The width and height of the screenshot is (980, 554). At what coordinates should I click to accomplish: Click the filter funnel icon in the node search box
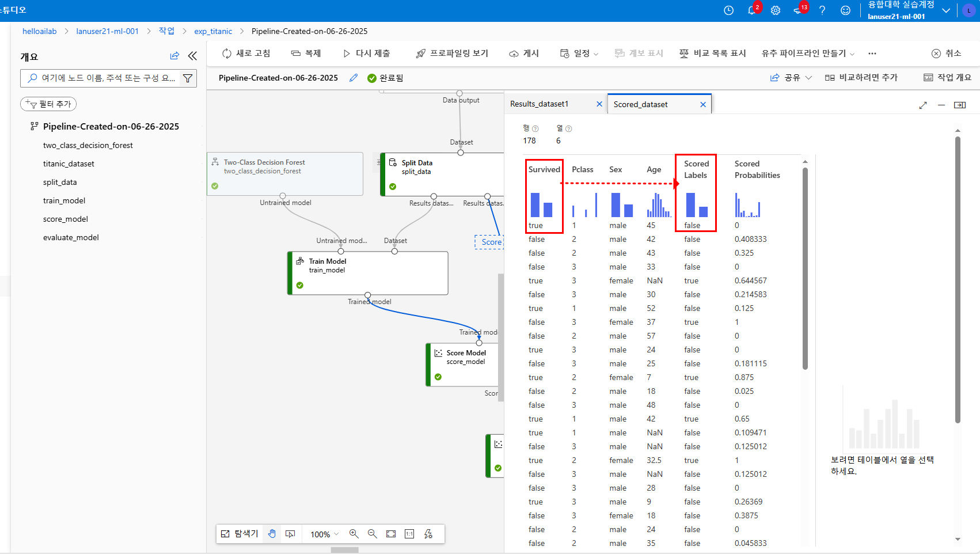188,78
